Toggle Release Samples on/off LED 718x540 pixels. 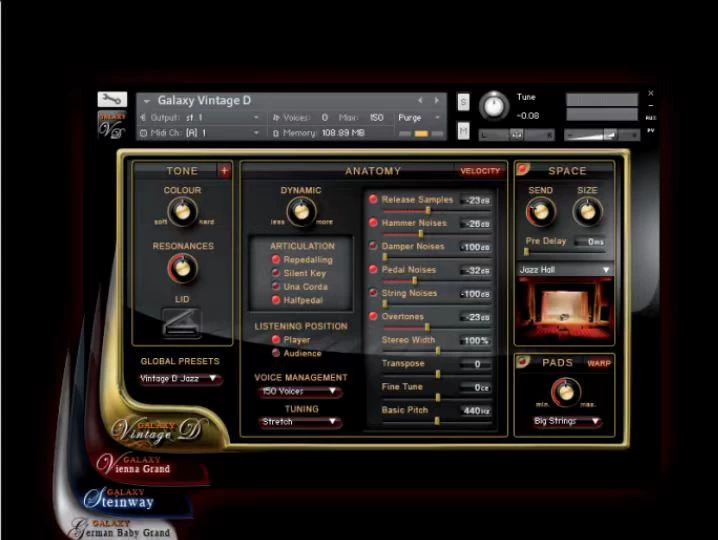click(373, 199)
